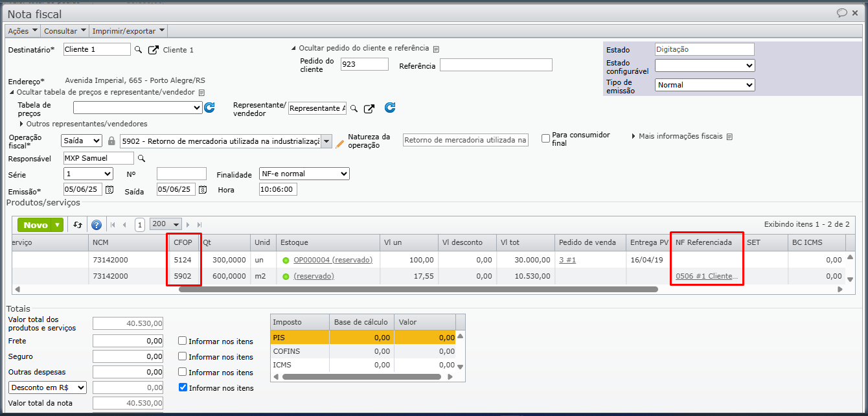Open the Finalidade dropdown
The image size is (868, 416).
(x=304, y=174)
